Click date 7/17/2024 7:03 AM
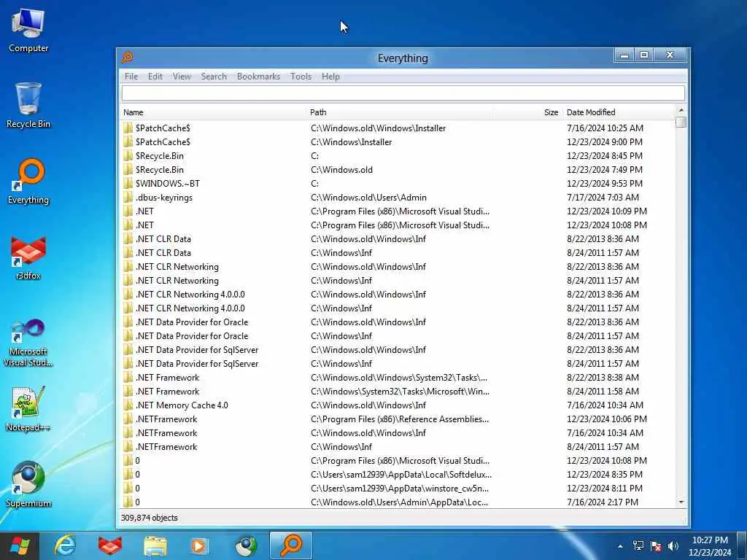 (x=603, y=197)
